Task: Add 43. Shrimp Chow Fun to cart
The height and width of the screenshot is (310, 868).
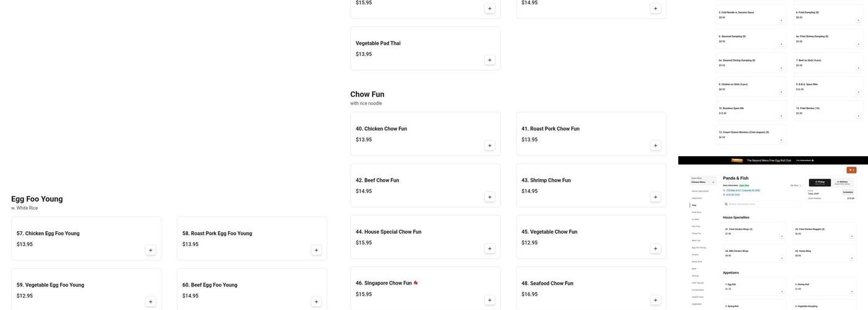Action: (655, 197)
